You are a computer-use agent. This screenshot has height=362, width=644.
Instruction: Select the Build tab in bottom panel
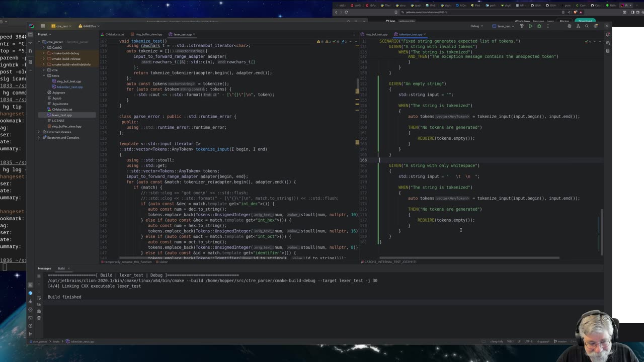(61, 268)
